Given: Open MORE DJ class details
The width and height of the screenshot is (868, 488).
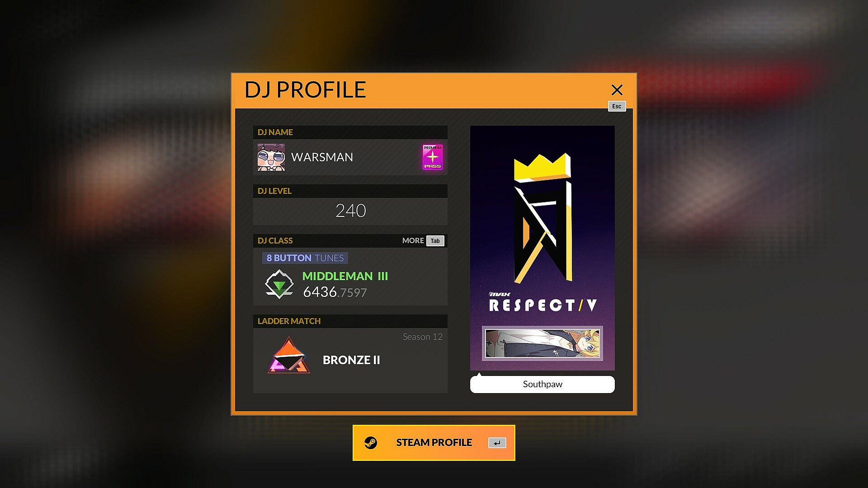Looking at the screenshot, I should [x=413, y=240].
